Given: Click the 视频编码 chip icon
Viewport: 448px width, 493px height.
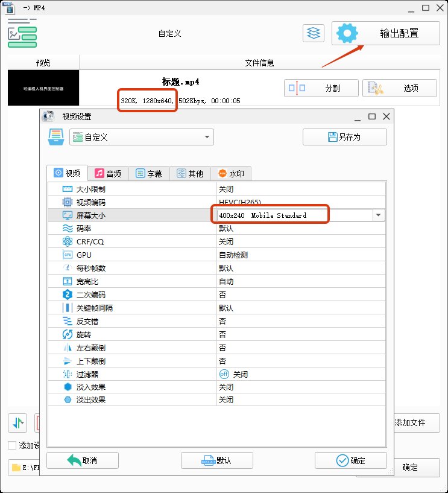Looking at the screenshot, I should point(68,202).
